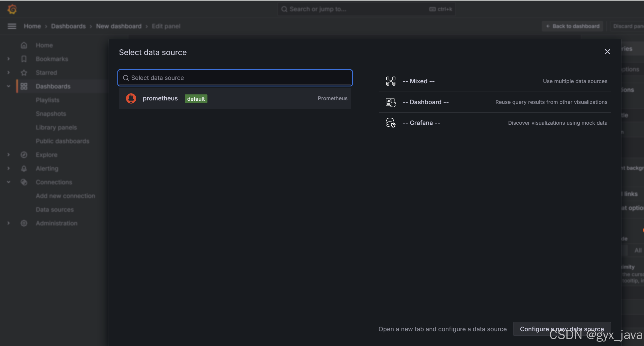Click the Explore compass icon in sidebar
The width and height of the screenshot is (644, 346).
pos(24,155)
